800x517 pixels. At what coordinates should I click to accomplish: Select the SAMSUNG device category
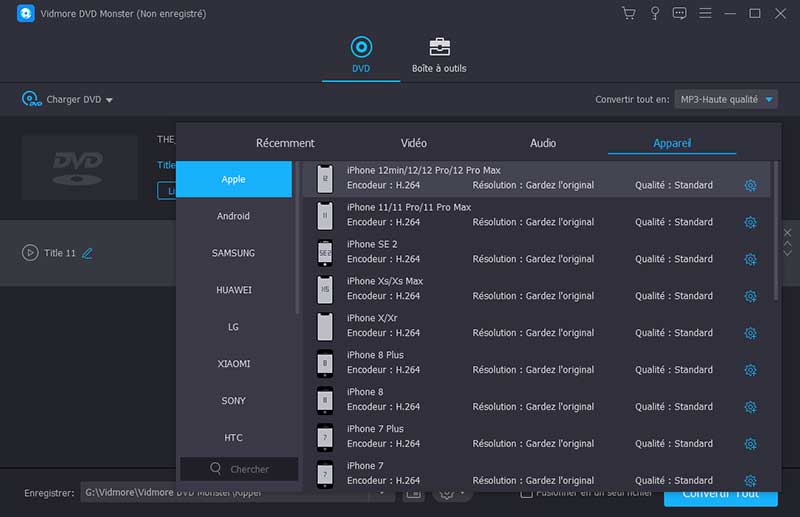click(233, 253)
